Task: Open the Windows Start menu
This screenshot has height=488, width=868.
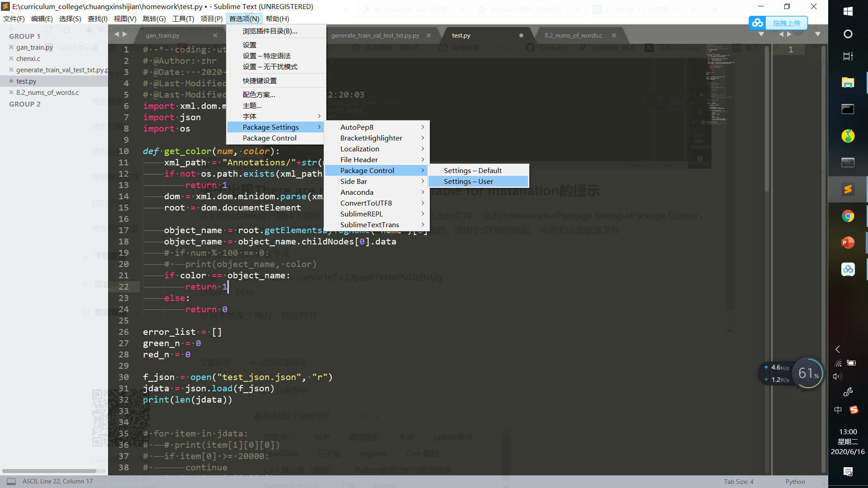Action: point(848,11)
